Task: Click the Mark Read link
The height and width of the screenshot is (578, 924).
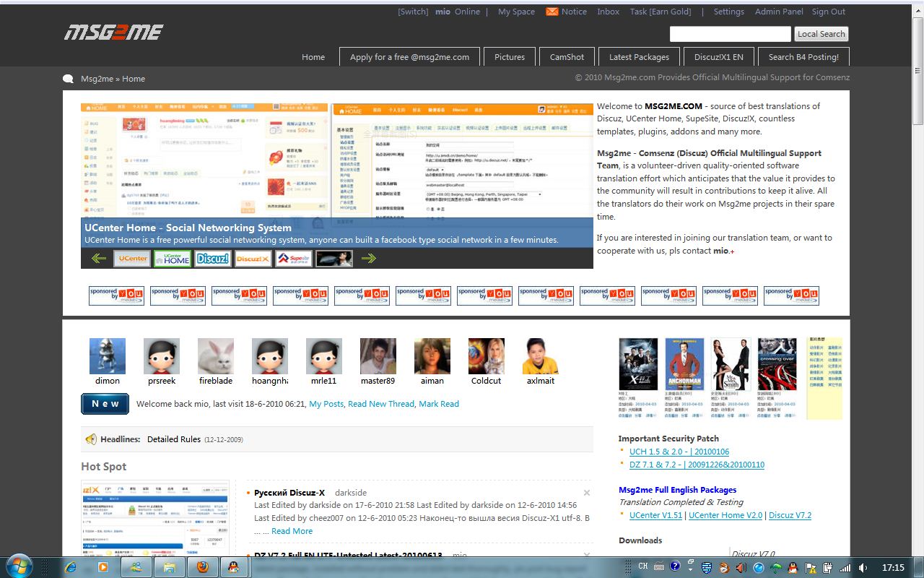Action: [439, 404]
